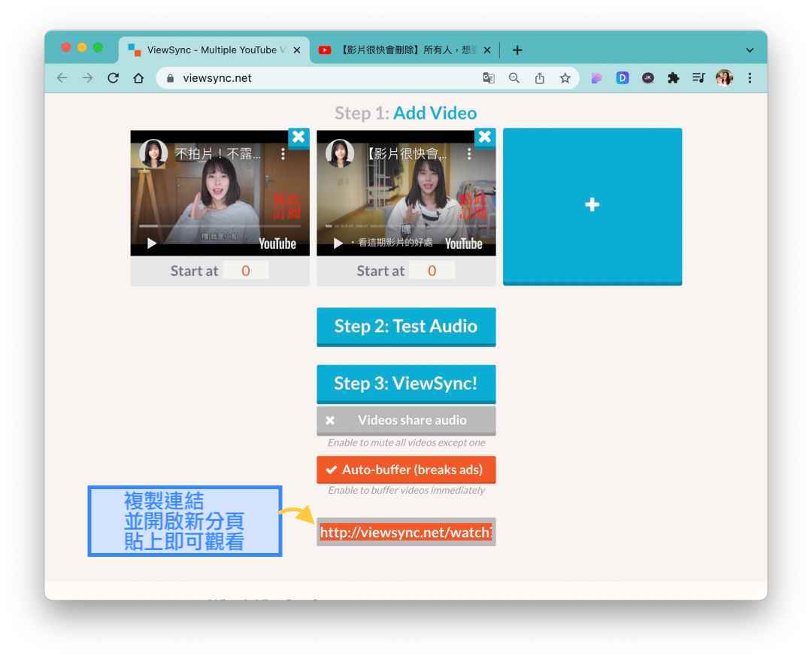The image size is (812, 659).
Task: Open the Chrome profile avatar icon
Action: pyautogui.click(x=724, y=77)
